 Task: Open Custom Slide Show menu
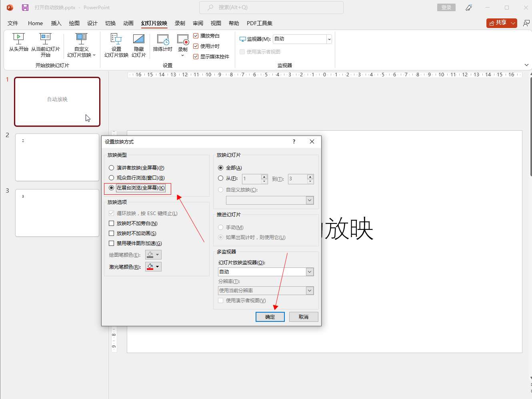[x=81, y=45]
